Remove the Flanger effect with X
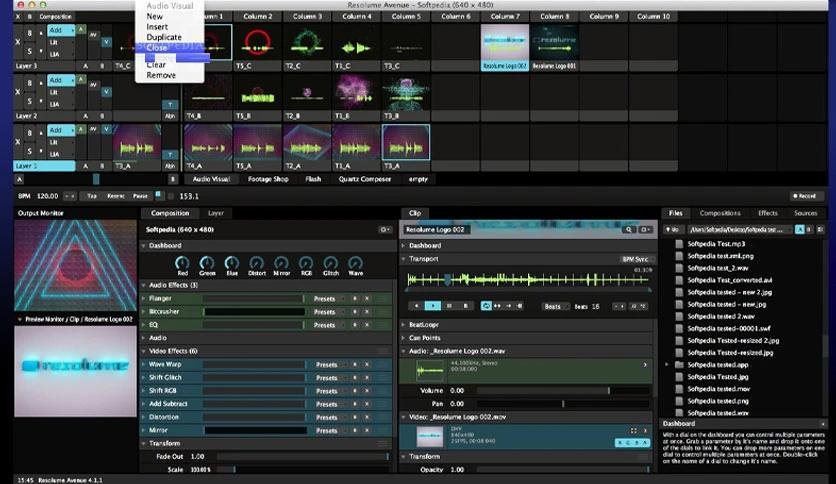Image resolution: width=836 pixels, height=484 pixels. (367, 299)
